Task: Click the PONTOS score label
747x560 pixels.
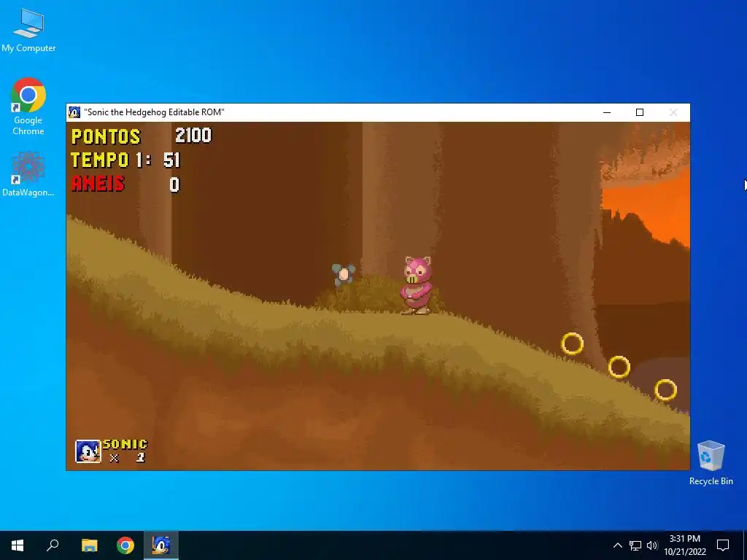Action: (106, 136)
